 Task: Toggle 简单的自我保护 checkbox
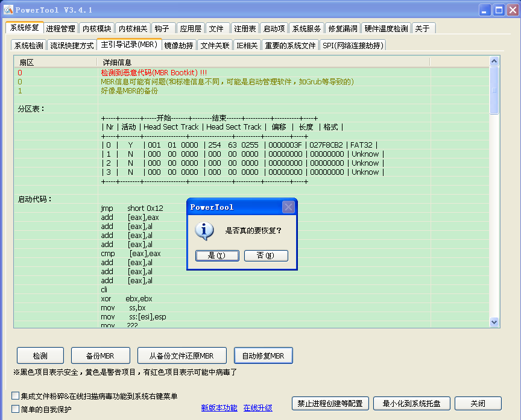[16, 409]
